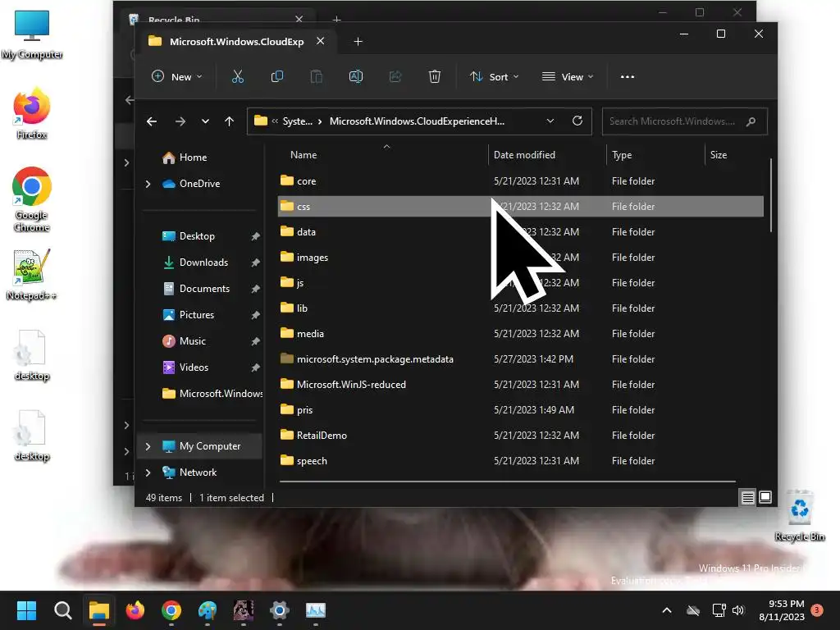The height and width of the screenshot is (630, 840).
Task: Select the RetailDemo folder
Action: coord(520,436)
